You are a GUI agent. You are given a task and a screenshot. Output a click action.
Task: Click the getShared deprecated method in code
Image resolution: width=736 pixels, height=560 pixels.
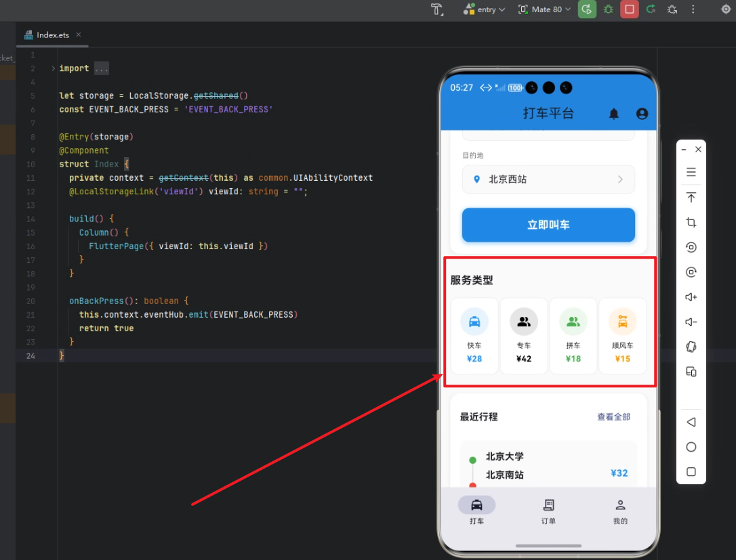pyautogui.click(x=216, y=95)
